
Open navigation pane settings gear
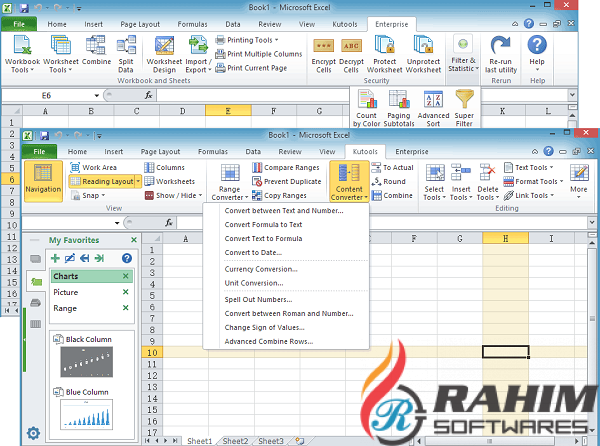[x=33, y=433]
